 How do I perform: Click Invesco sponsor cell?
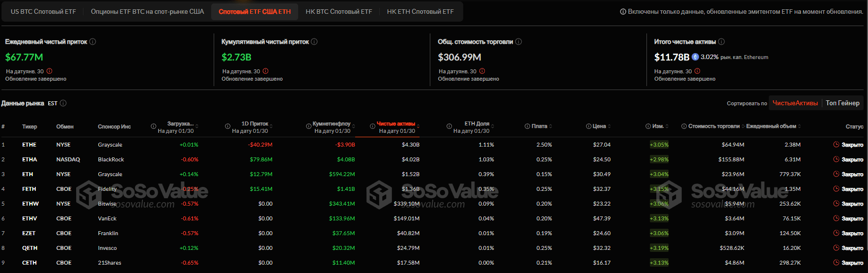click(x=107, y=248)
